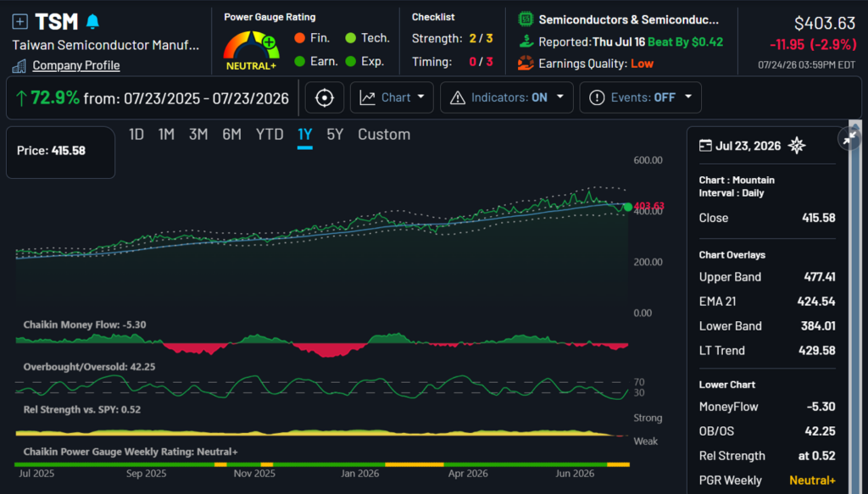Select the 1D timeframe tab
868x494 pixels.
(136, 135)
